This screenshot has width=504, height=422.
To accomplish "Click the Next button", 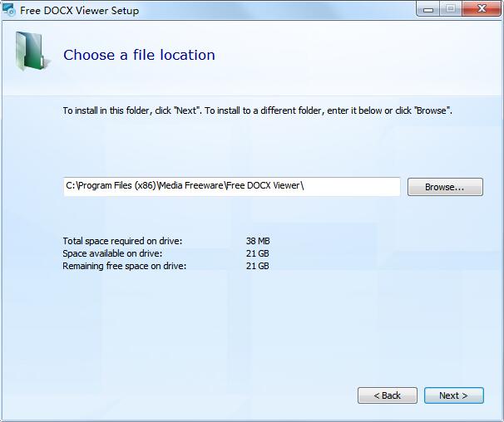I will [x=453, y=395].
